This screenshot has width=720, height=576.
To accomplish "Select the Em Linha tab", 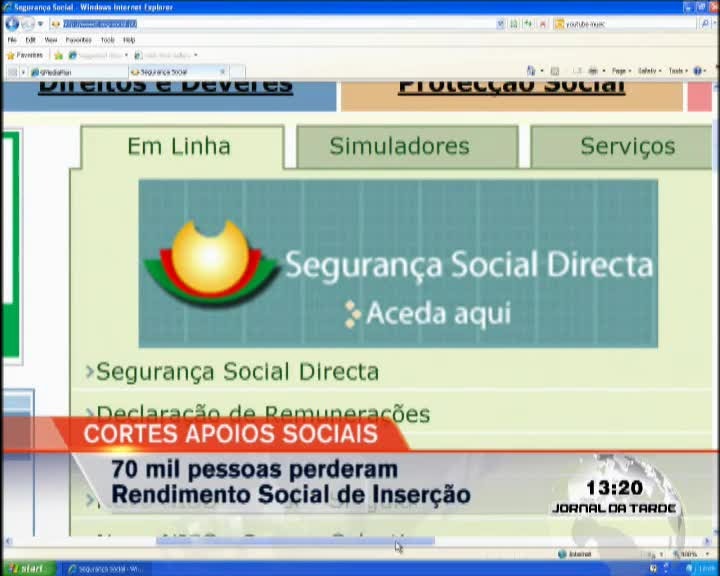I will pyautogui.click(x=179, y=146).
